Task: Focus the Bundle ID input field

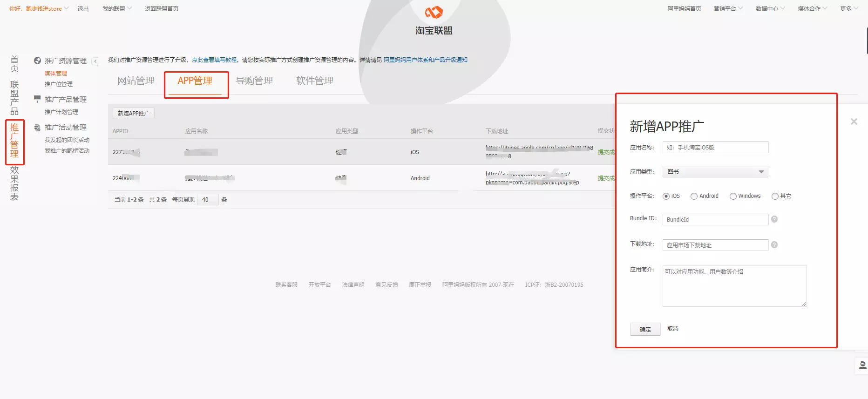Action: tap(715, 219)
